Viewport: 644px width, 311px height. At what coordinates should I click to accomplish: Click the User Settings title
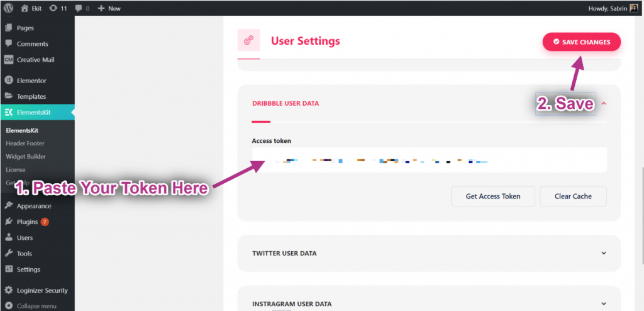point(305,41)
